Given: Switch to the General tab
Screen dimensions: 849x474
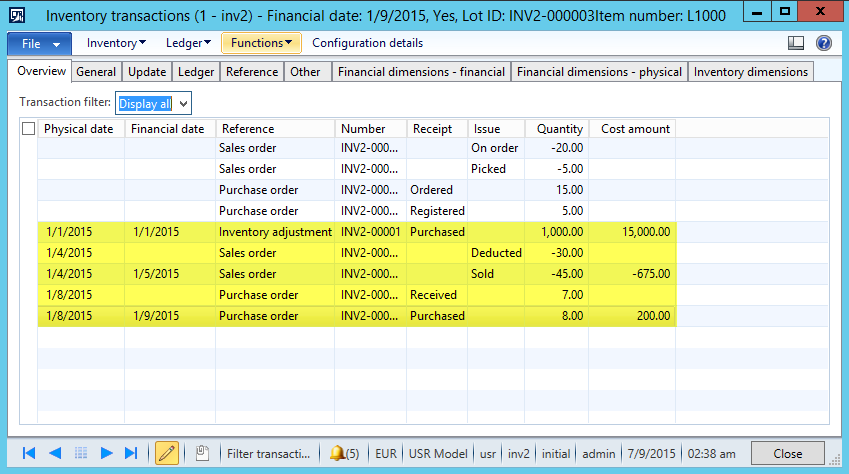Looking at the screenshot, I should point(96,72).
